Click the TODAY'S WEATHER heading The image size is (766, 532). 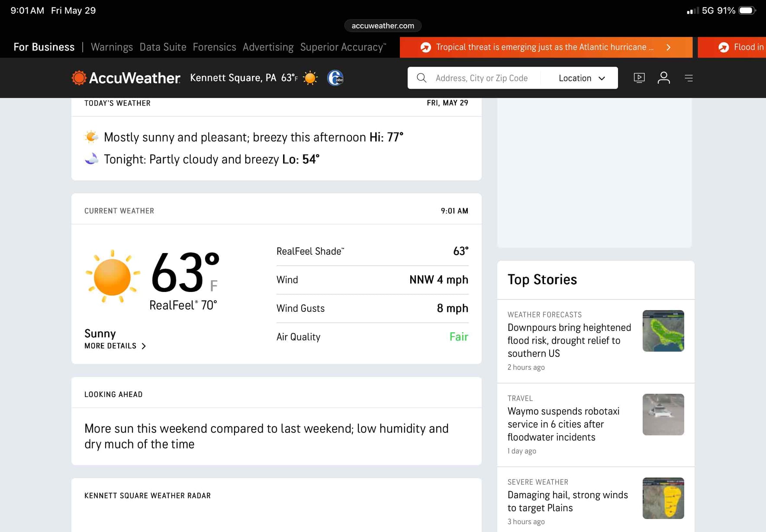117,103
